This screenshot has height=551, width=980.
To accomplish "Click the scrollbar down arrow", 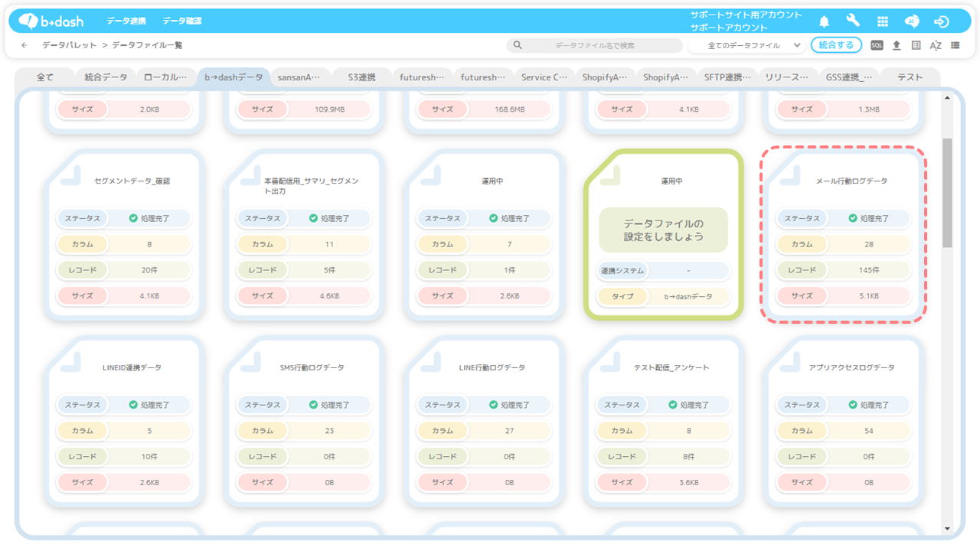I will tap(947, 528).
